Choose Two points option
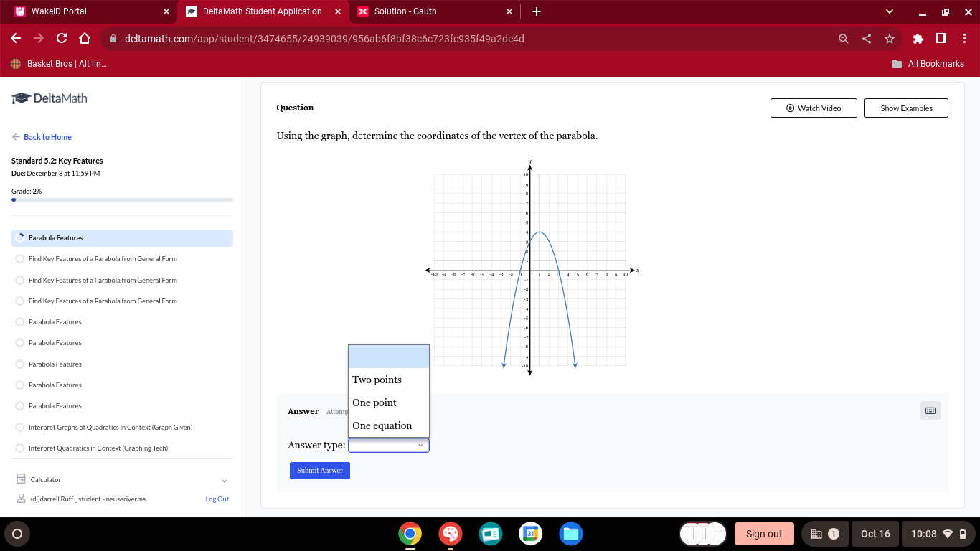Image resolution: width=980 pixels, height=551 pixels. pos(389,380)
